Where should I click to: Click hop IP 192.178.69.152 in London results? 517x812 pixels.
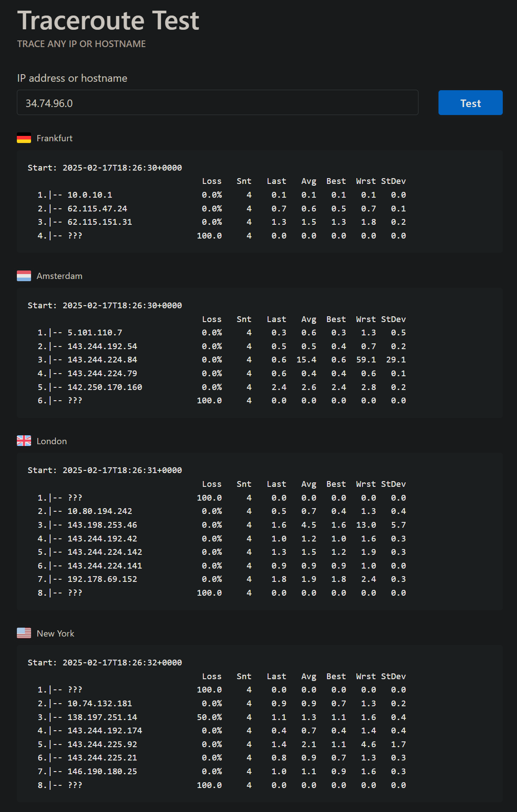[x=103, y=579]
